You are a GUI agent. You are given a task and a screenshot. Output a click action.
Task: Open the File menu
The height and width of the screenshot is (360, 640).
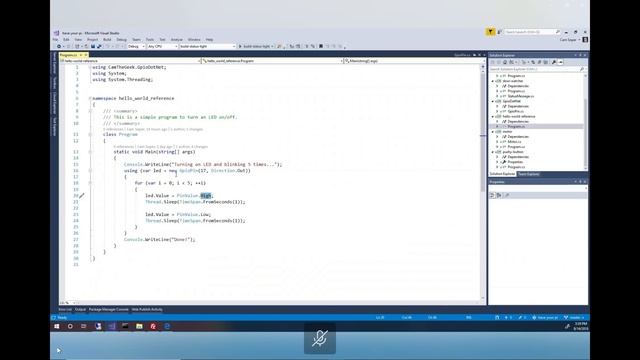(55, 40)
